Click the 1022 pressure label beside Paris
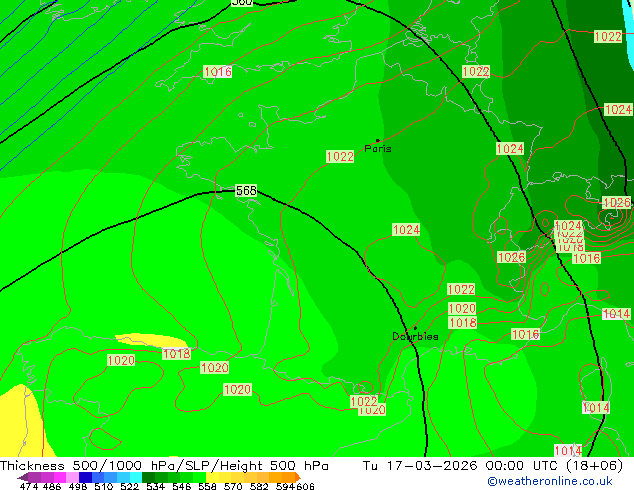The image size is (634, 490). [340, 156]
